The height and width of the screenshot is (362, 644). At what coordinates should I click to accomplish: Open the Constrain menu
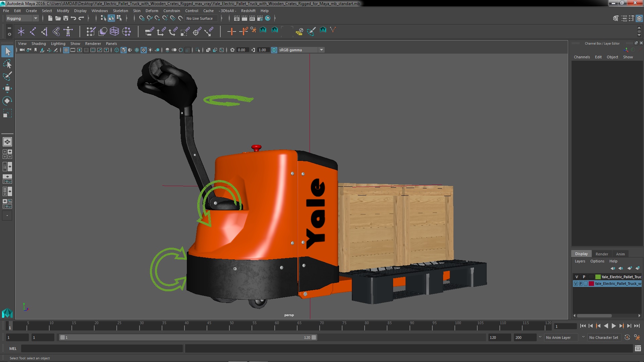171,11
